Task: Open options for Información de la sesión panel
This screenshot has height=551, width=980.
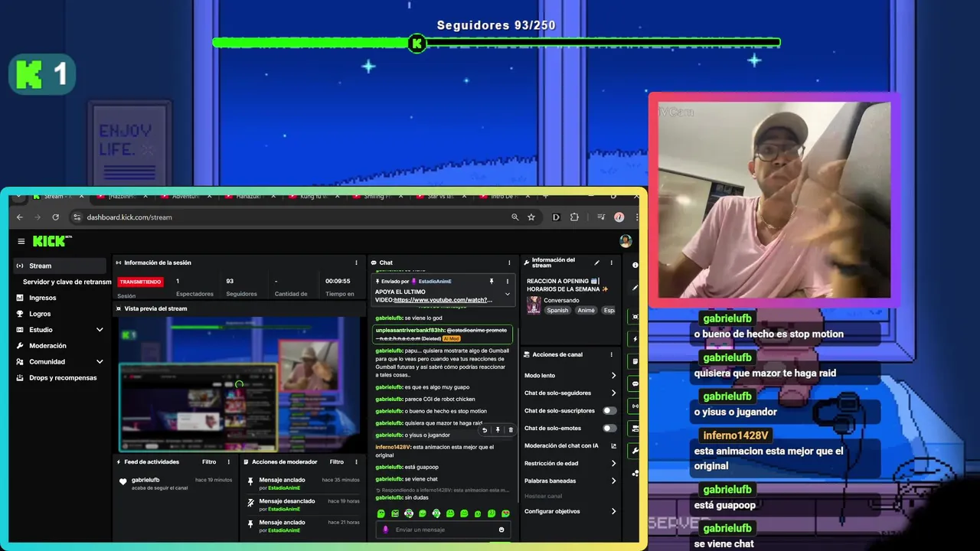Action: pyautogui.click(x=356, y=262)
